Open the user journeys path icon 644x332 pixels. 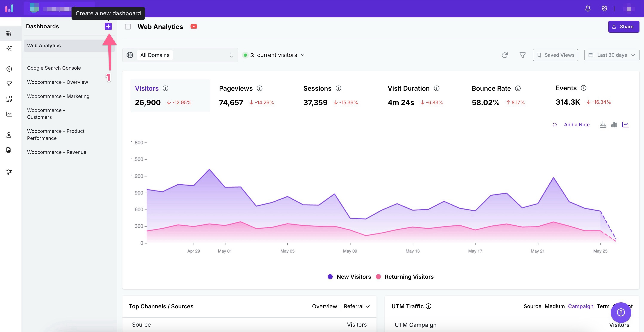tap(9, 99)
